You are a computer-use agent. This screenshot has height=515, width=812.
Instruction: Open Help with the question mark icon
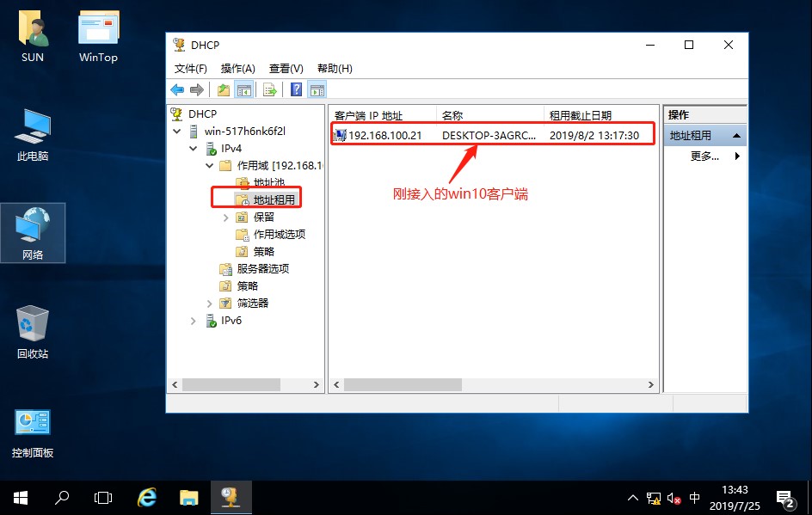[x=296, y=89]
